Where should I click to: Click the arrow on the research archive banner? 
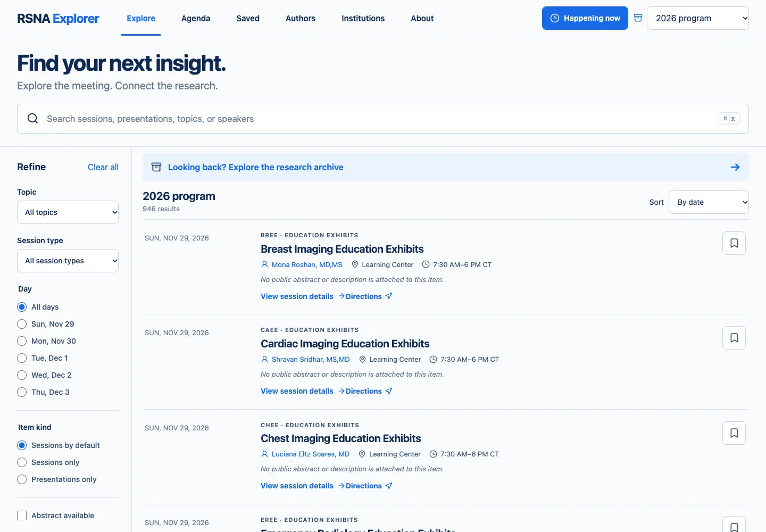(735, 167)
